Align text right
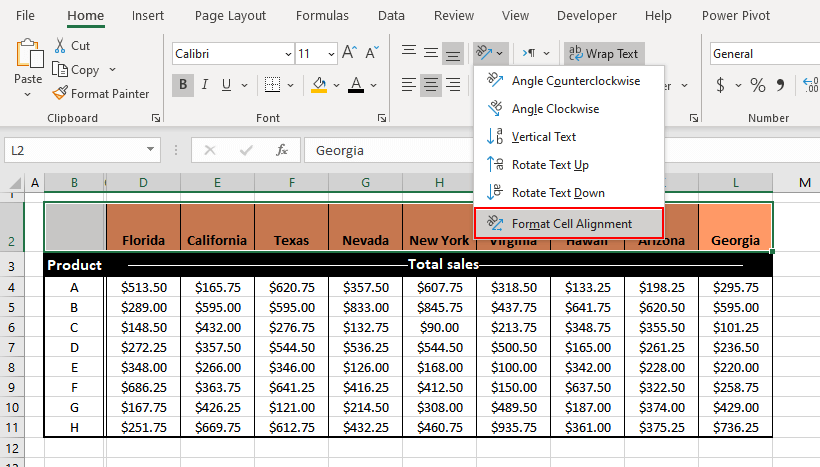The height and width of the screenshot is (467, 820). point(453,85)
